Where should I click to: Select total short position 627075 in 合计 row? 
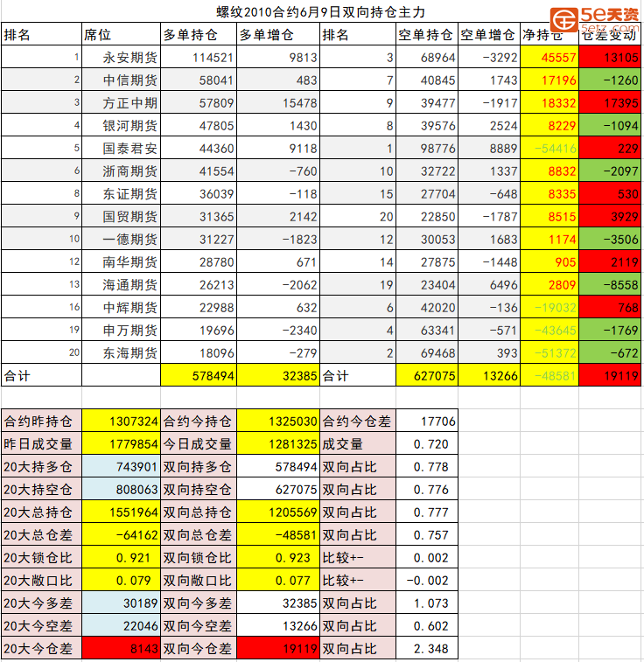(x=426, y=375)
